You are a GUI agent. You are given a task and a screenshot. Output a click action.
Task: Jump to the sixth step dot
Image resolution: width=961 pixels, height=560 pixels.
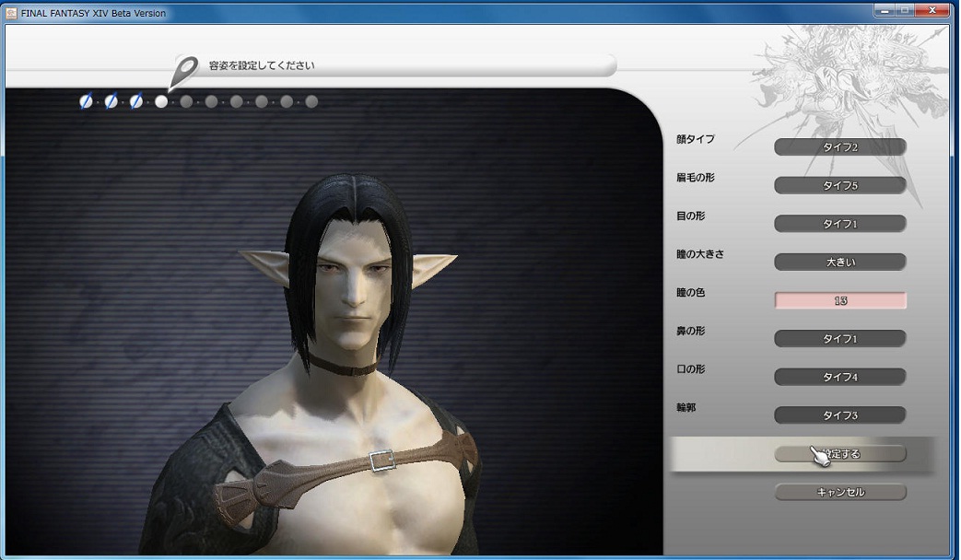coord(211,101)
